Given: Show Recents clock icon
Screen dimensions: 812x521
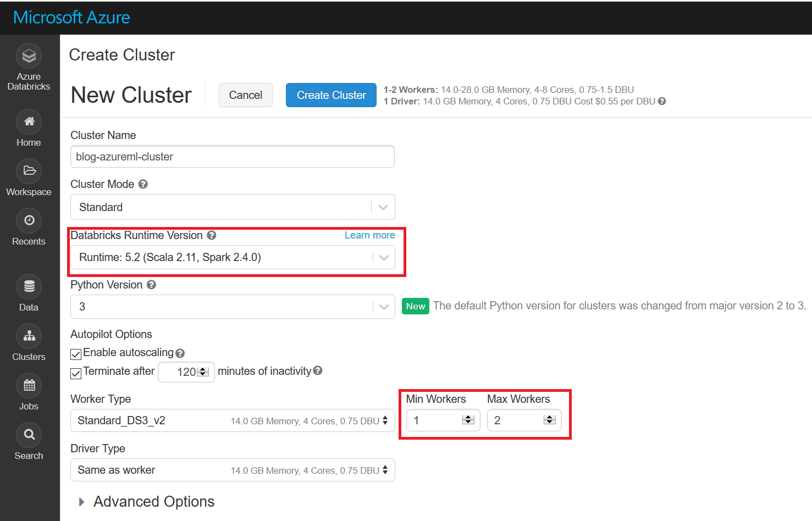Looking at the screenshot, I should point(29,221).
